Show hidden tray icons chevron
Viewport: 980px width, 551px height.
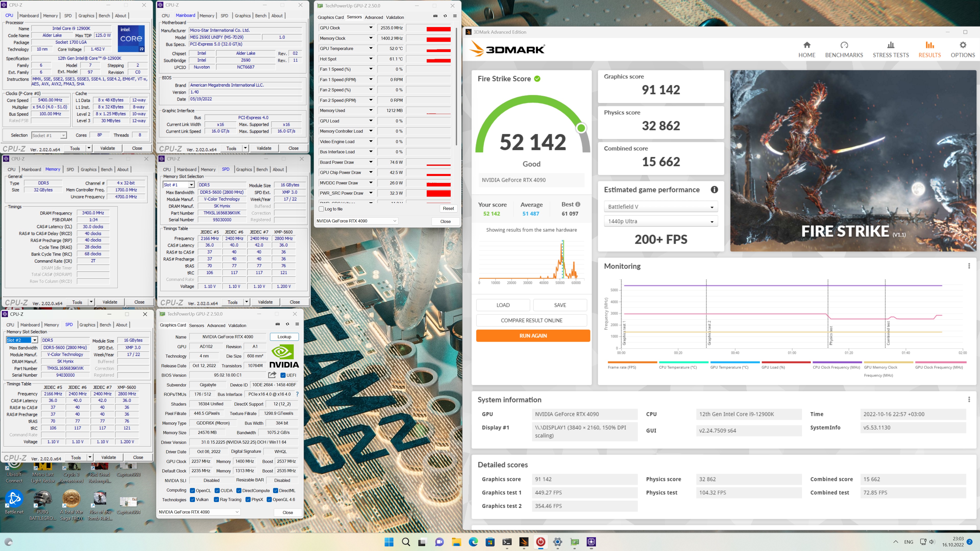tap(896, 542)
